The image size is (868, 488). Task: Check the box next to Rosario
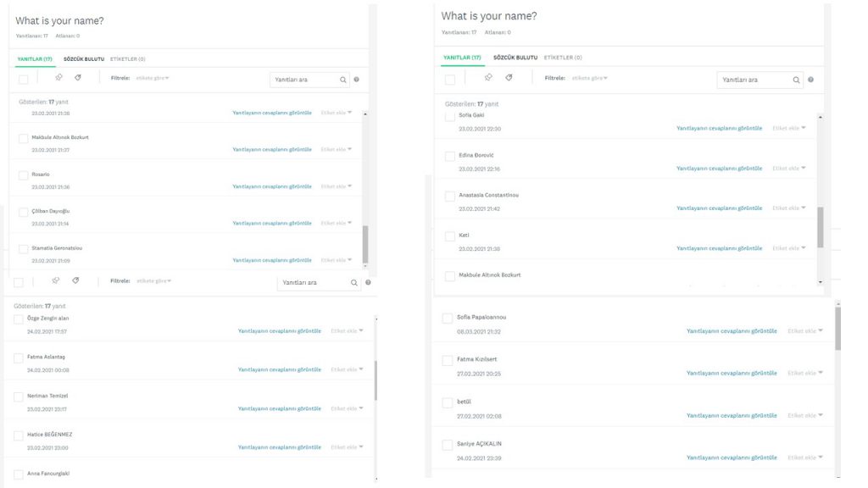[24, 175]
